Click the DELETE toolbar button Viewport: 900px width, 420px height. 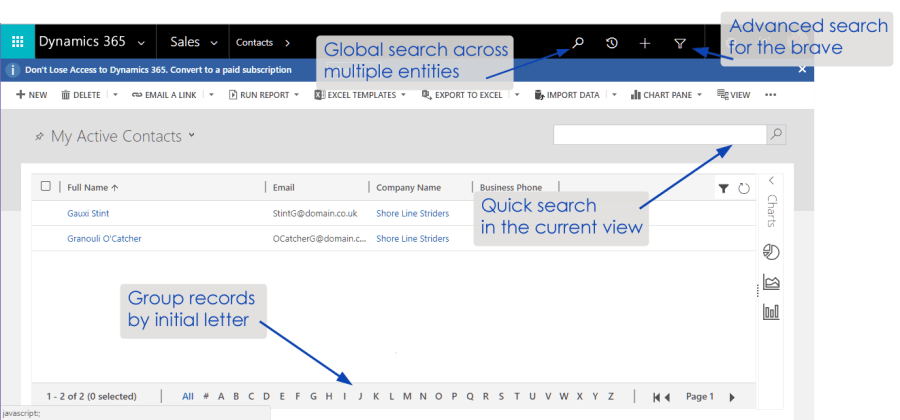pyautogui.click(x=81, y=95)
